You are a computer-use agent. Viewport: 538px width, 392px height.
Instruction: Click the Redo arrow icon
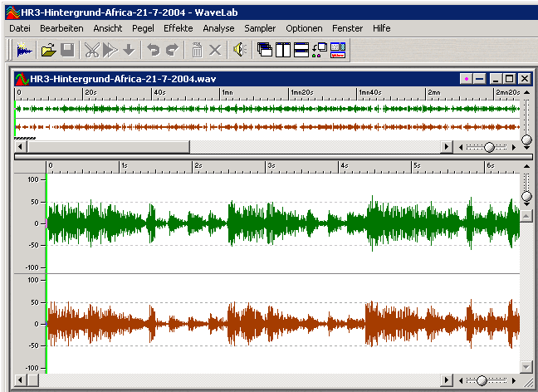172,50
